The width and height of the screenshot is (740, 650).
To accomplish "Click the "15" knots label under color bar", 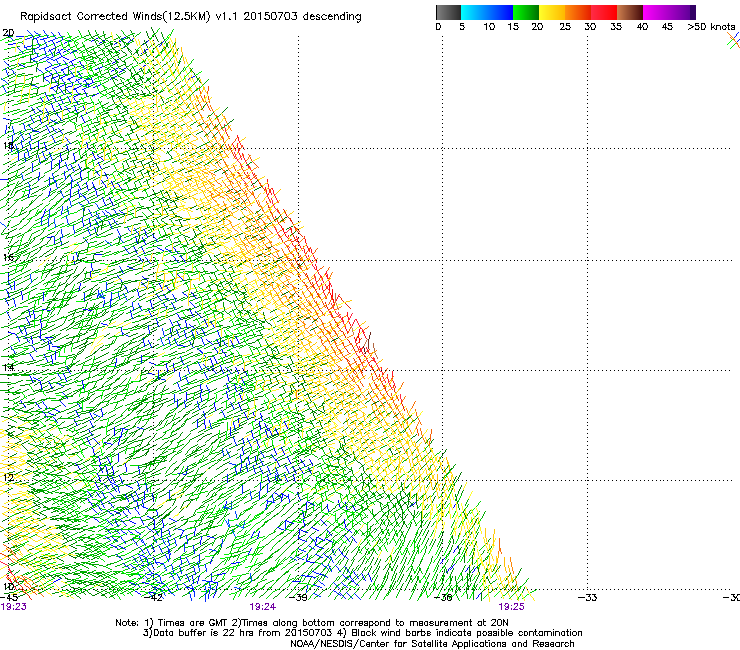I will 513,27.
